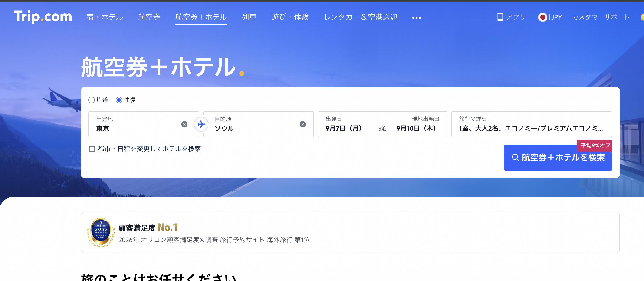Click the 平均9%オフ discount badge
Viewport: 644px width, 281px height.
[595, 145]
